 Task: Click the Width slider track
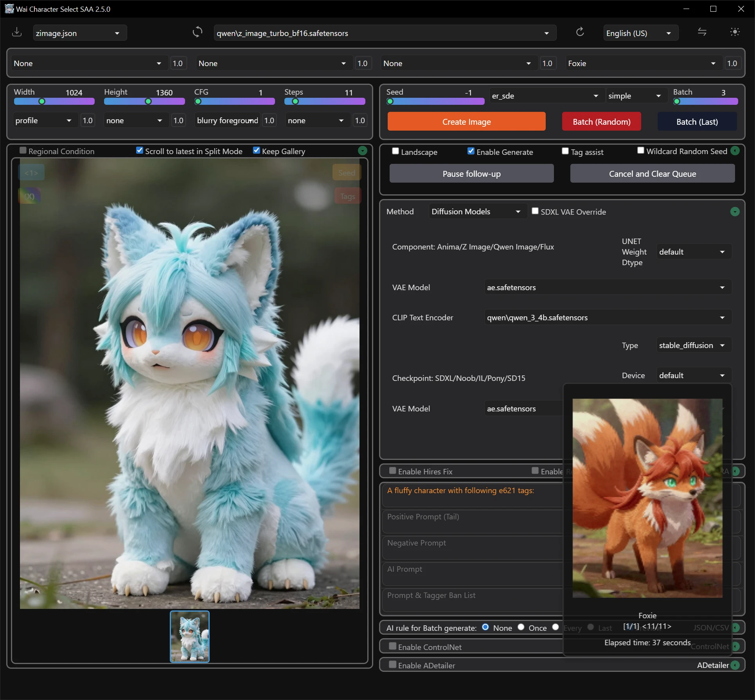coord(54,101)
